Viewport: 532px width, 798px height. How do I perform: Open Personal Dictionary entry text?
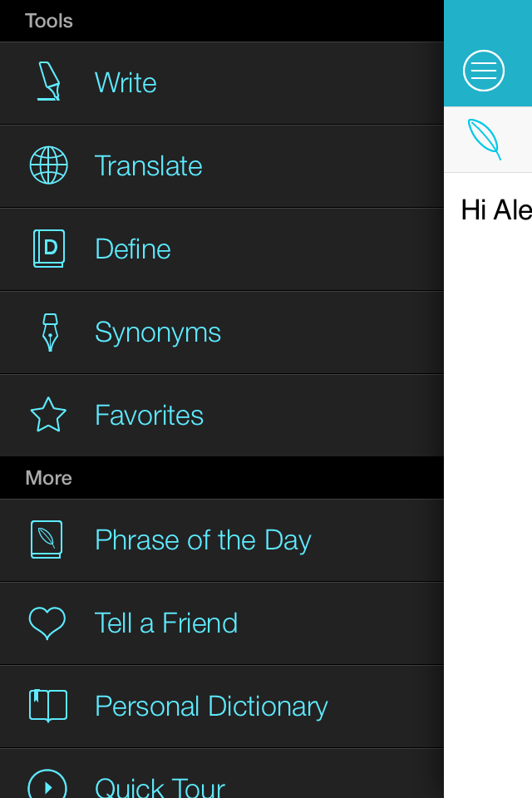[x=211, y=707]
